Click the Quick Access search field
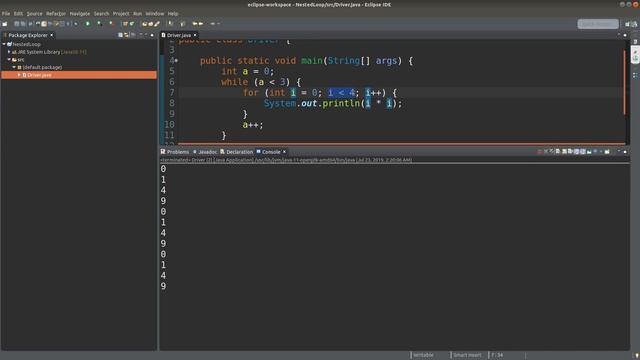This screenshot has height=360, width=640. pyautogui.click(x=598, y=24)
